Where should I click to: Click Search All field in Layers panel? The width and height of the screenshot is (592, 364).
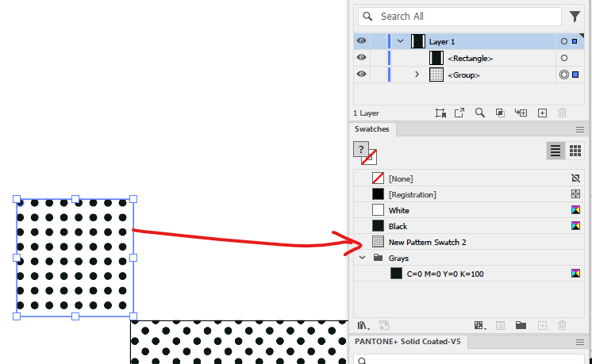(459, 16)
